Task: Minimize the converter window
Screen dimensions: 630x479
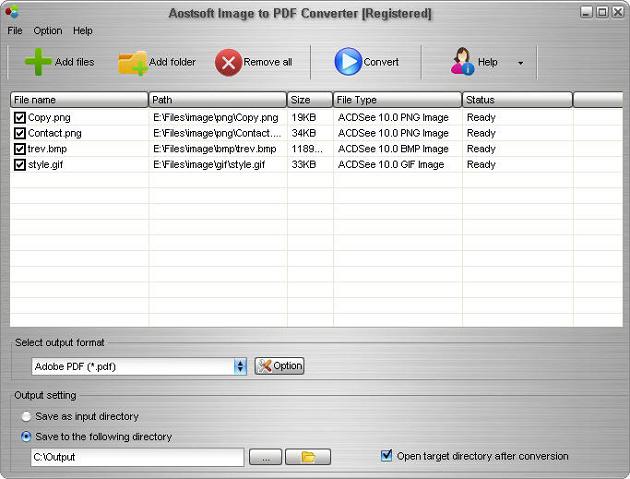Action: coord(586,12)
